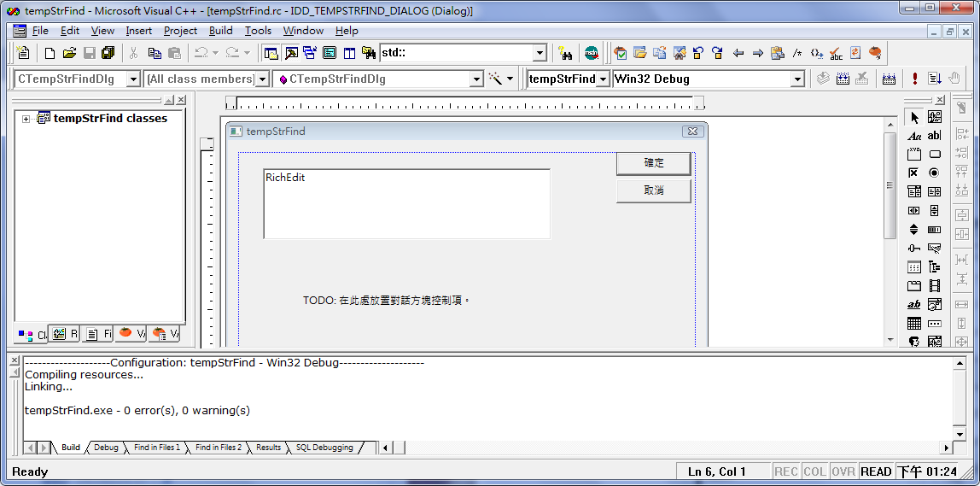Open the Tools menu
The height and width of the screenshot is (486, 980).
pyautogui.click(x=258, y=31)
